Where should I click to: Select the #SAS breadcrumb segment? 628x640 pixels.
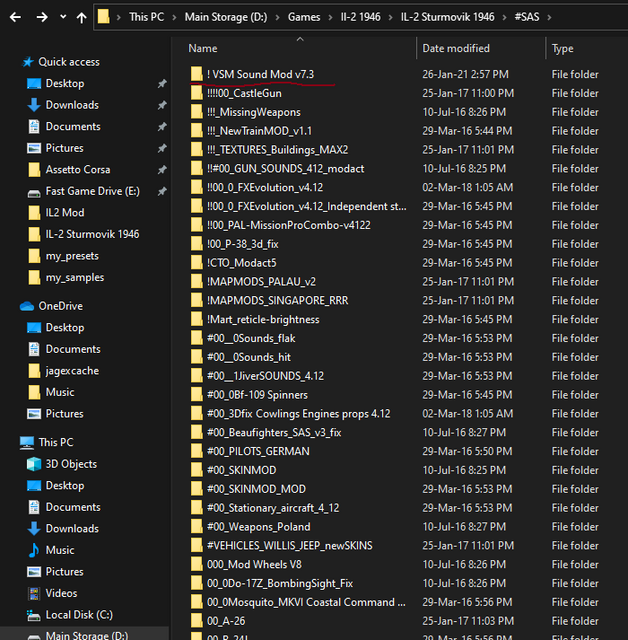click(x=527, y=17)
